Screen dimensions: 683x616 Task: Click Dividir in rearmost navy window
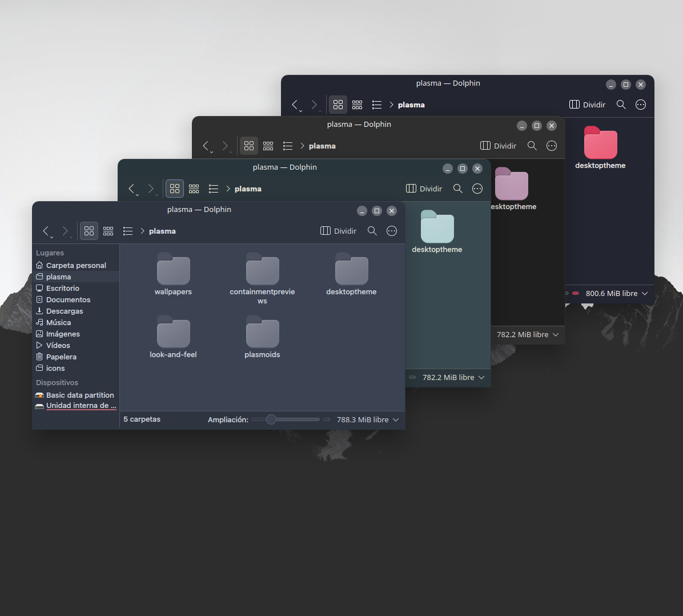pyautogui.click(x=587, y=105)
